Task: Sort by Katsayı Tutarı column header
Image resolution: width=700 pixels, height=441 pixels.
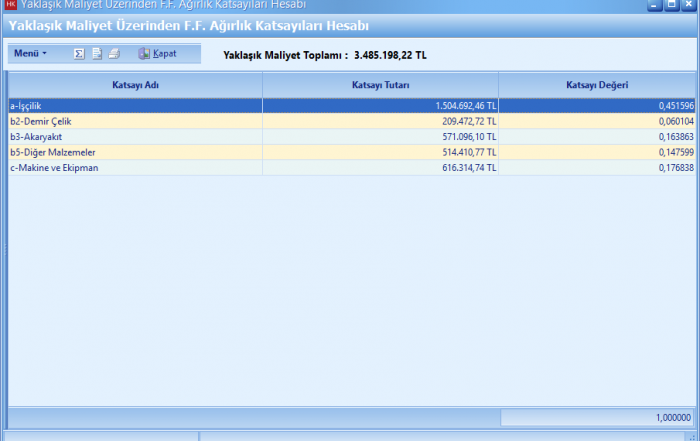Action: tap(380, 85)
